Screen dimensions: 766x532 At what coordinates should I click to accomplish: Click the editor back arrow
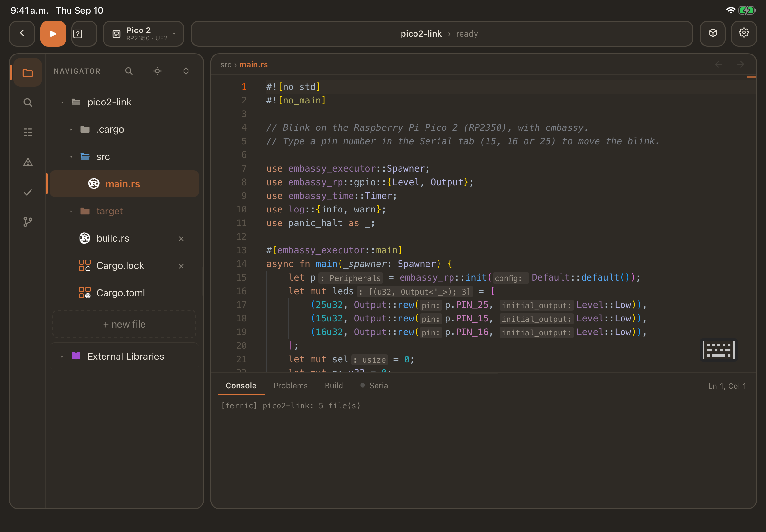718,64
